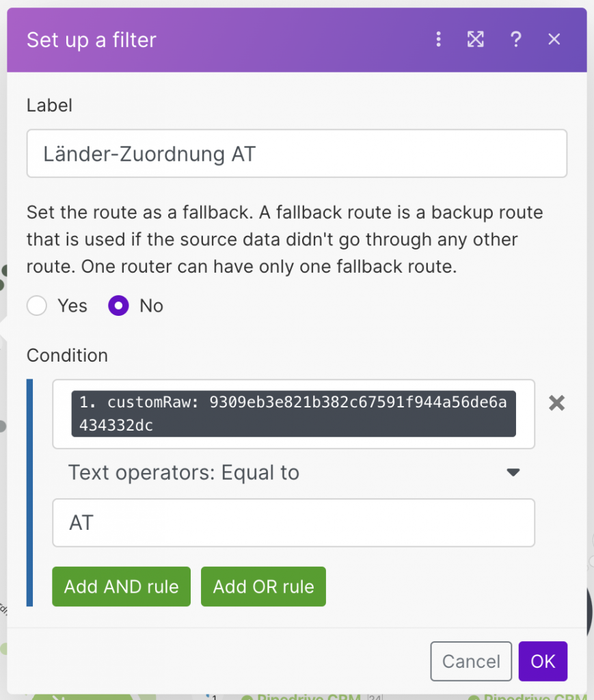
Task: Confirm the filter with OK
Action: [543, 661]
